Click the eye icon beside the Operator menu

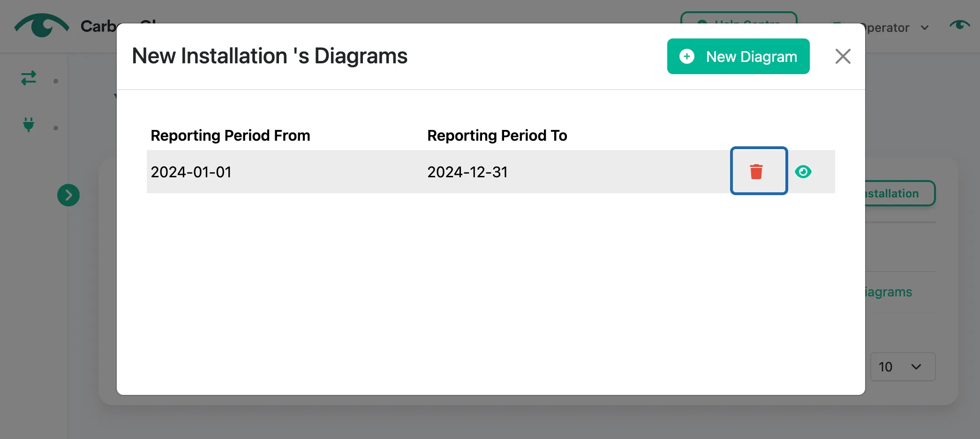pos(959,25)
